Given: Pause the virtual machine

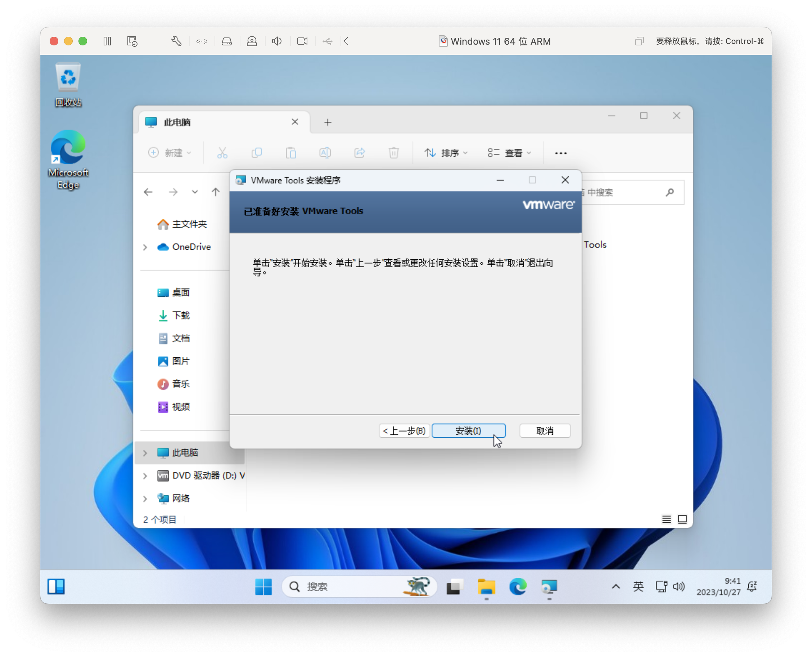Looking at the screenshot, I should tap(107, 41).
